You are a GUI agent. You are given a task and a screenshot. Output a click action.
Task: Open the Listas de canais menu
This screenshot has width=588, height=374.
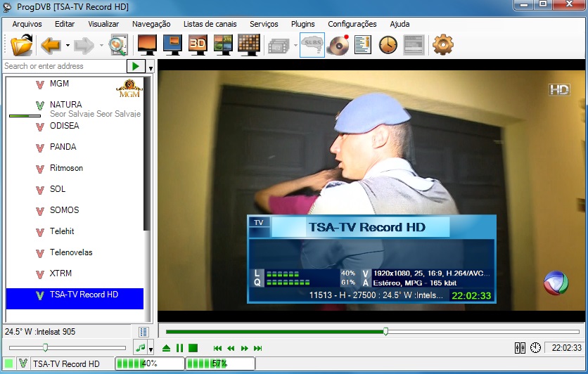click(210, 24)
